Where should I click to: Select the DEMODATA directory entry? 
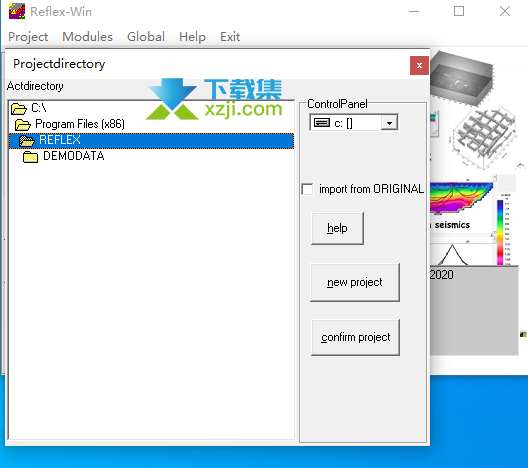point(74,156)
